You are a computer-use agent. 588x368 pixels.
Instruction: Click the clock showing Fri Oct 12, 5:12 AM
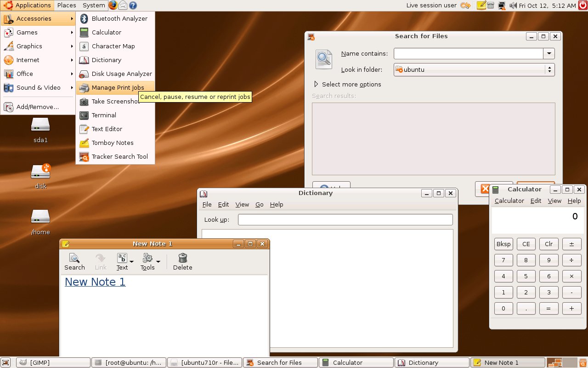click(x=547, y=6)
